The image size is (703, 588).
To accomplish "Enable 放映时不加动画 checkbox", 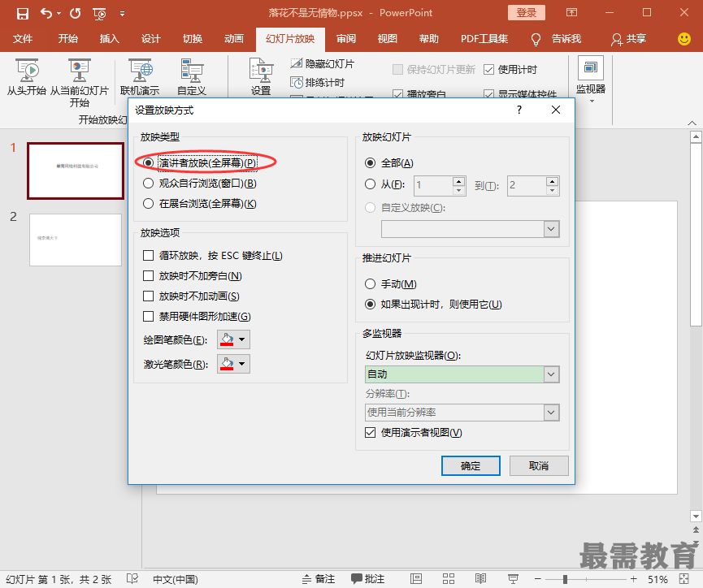I will [x=148, y=296].
